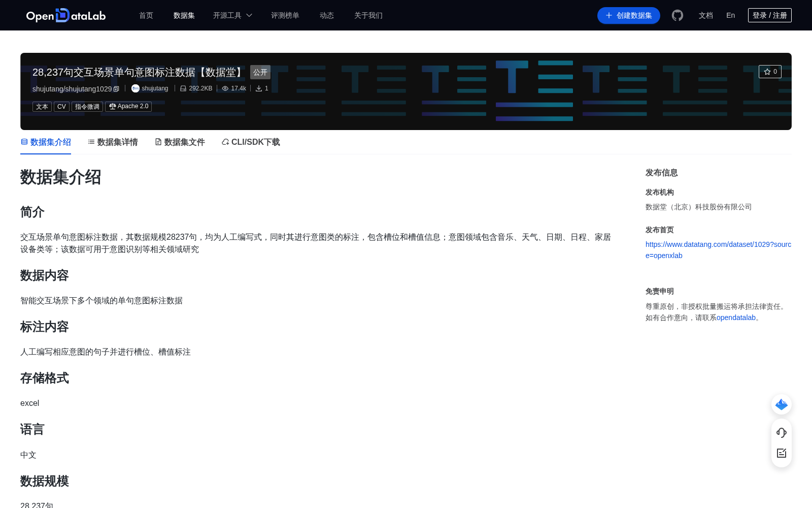This screenshot has height=508, width=812.
Task: Click the Apache 2.0 license tag
Action: coord(128,107)
